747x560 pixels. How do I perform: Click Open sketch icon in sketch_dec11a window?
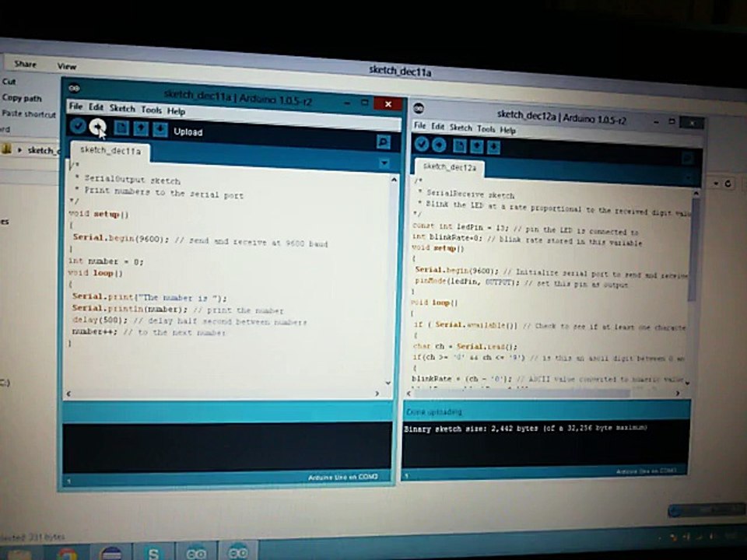pyautogui.click(x=141, y=128)
